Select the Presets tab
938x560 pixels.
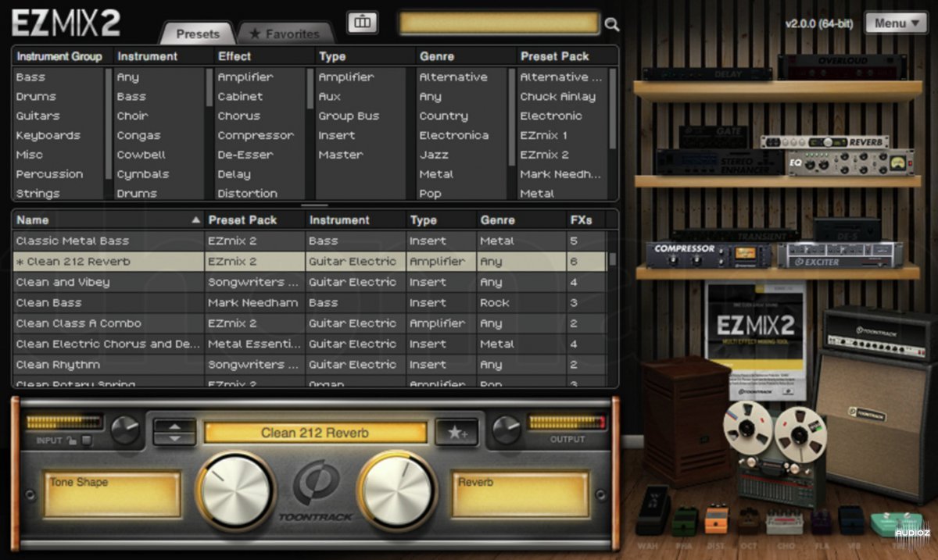(x=198, y=34)
